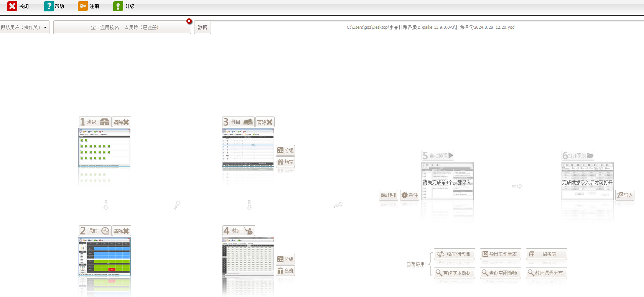Click the orange key register icon
The image size is (644, 297).
pos(83,6)
